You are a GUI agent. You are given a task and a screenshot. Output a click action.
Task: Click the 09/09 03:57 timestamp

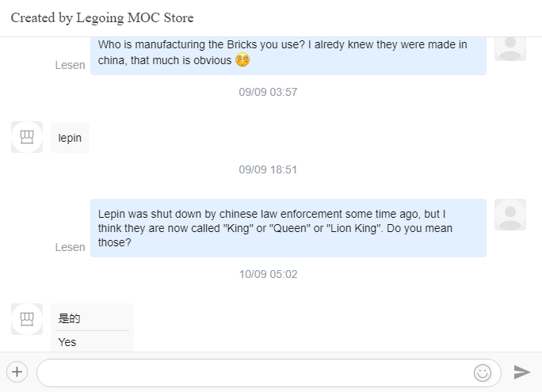268,92
